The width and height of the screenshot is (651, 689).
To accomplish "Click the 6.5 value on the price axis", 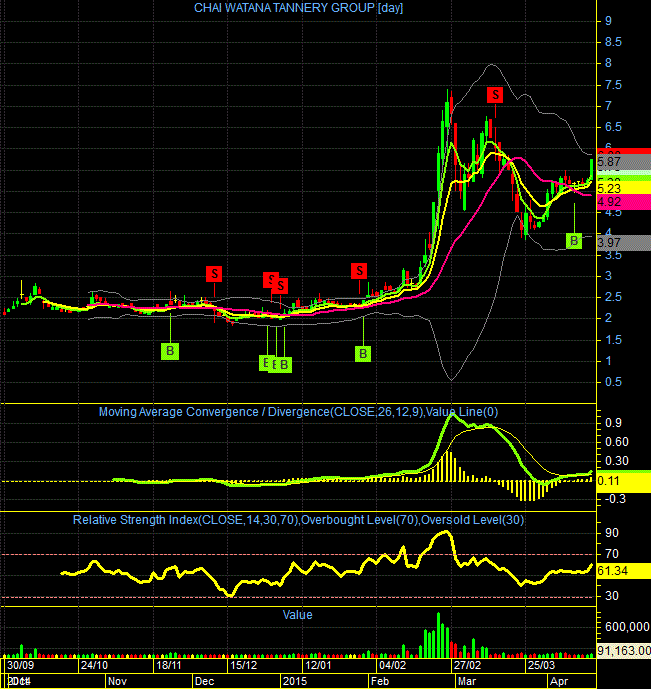I will (x=614, y=127).
